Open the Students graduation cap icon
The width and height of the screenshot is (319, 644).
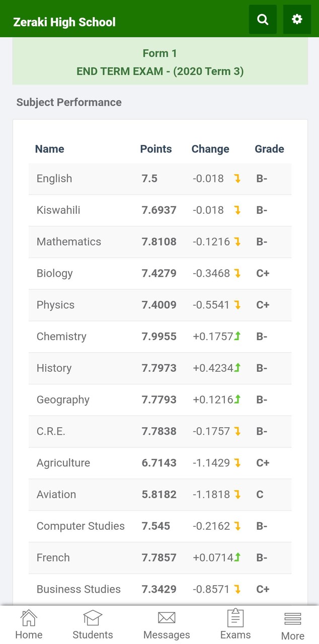click(93, 617)
